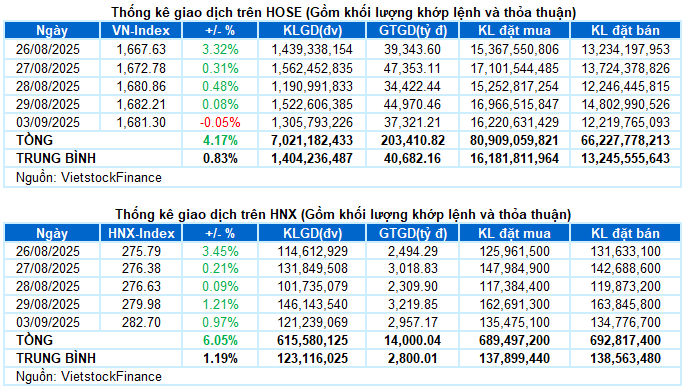Image resolution: width=684 pixels, height=390 pixels.
Task: Click the HNX Nguồn: VietstockFinance text
Action: (89, 376)
